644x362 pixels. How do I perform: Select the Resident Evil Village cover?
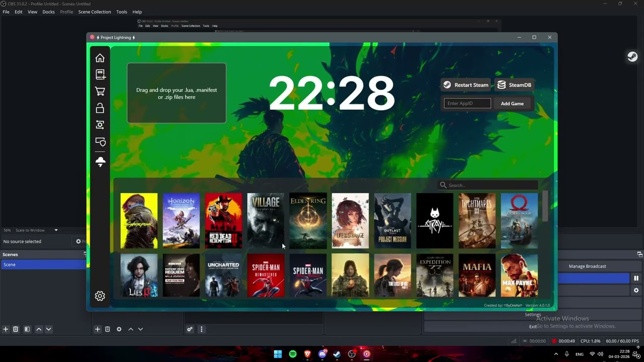pyautogui.click(x=266, y=221)
